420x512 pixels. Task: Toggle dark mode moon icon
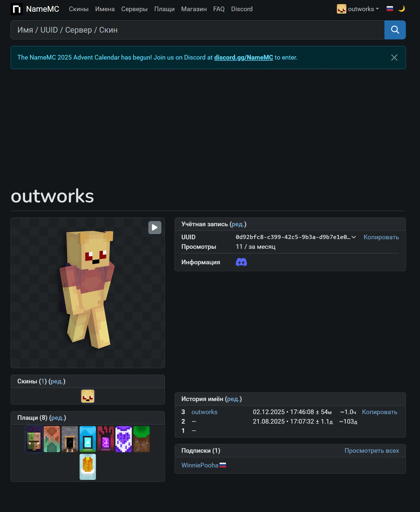tap(402, 9)
